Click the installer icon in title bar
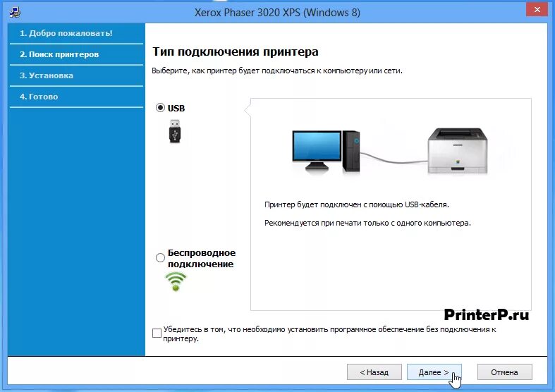555x392 pixels. (x=15, y=12)
